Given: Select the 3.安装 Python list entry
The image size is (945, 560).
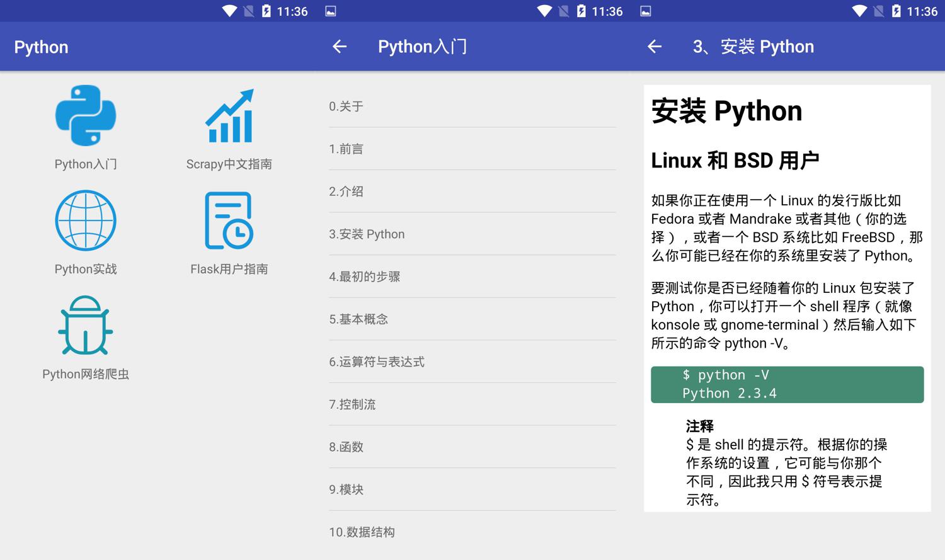Looking at the screenshot, I should pos(472,234).
